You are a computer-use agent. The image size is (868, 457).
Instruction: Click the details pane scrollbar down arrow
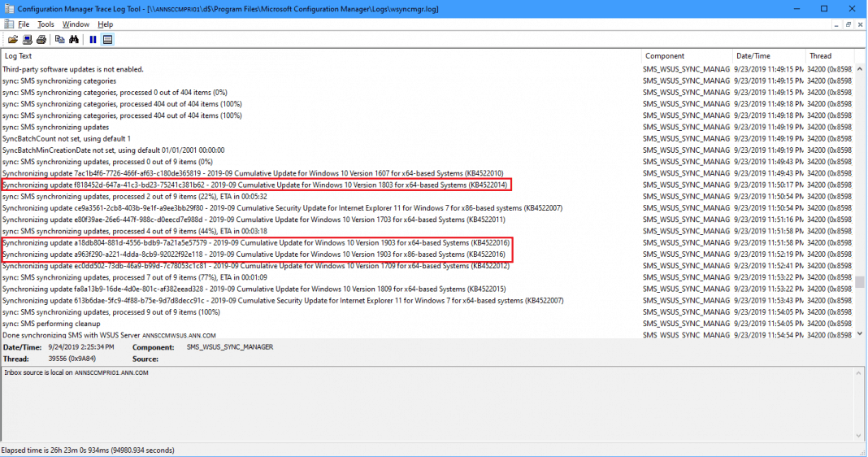(x=859, y=435)
